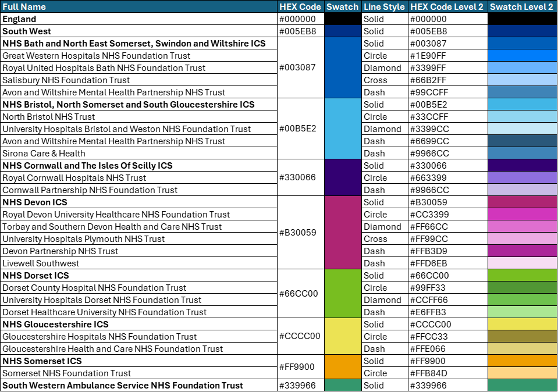Select the #FFB84D hex code cell

pyautogui.click(x=447, y=373)
